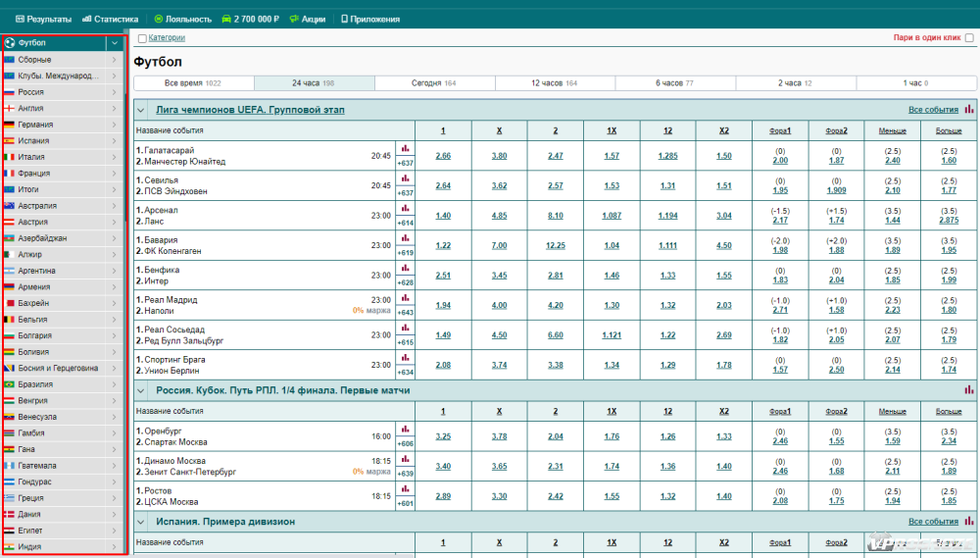Collapse the Лига чемпионов UEFA section
The width and height of the screenshot is (980, 558).
141,110
